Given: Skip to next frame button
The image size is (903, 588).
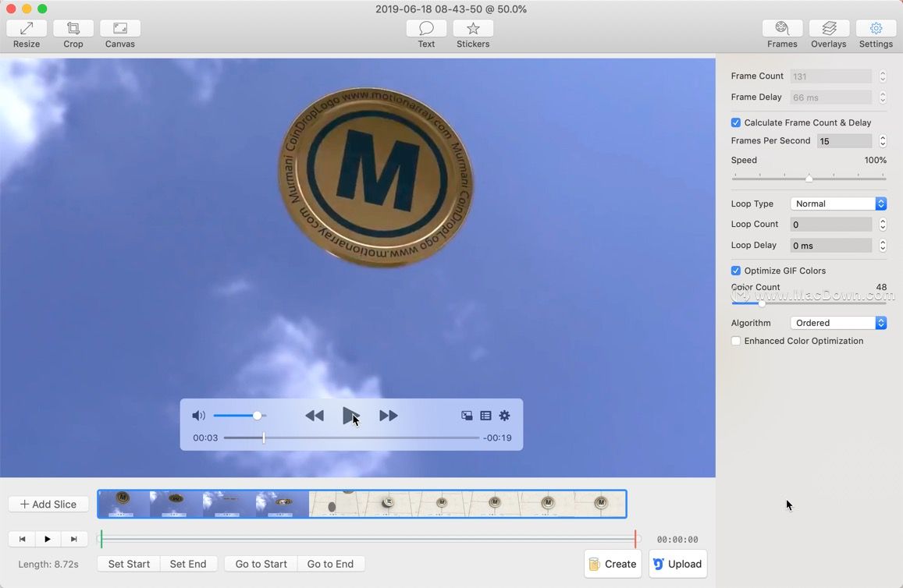Looking at the screenshot, I should pos(73,539).
